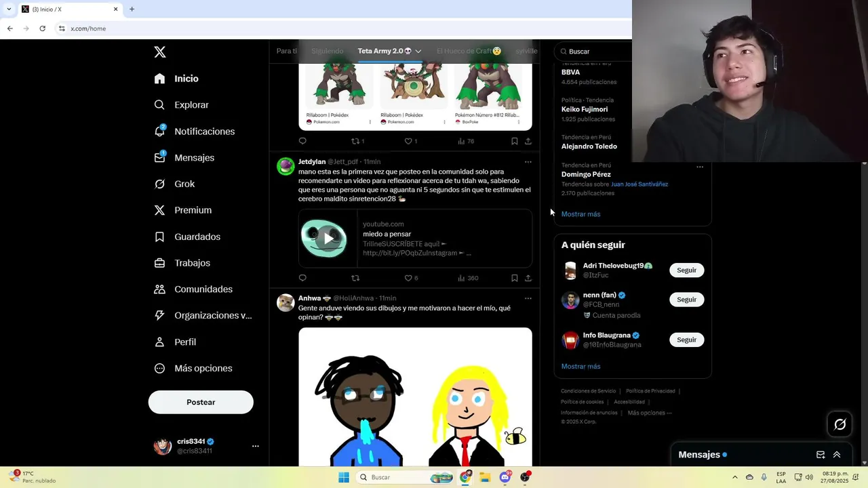The width and height of the screenshot is (868, 488).
Task: Click the Guardados bookmark icon in sidebar
Action: coord(159,237)
